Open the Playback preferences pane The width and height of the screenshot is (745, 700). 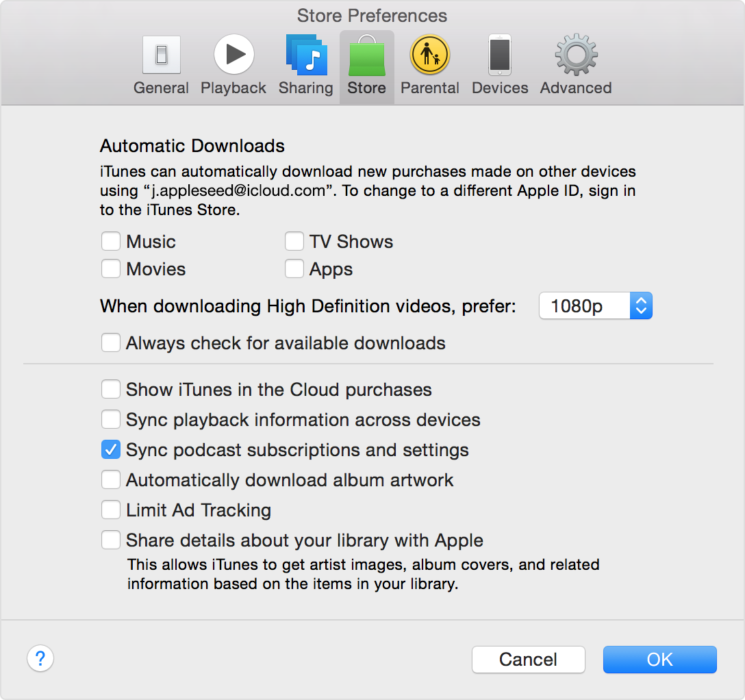point(233,66)
